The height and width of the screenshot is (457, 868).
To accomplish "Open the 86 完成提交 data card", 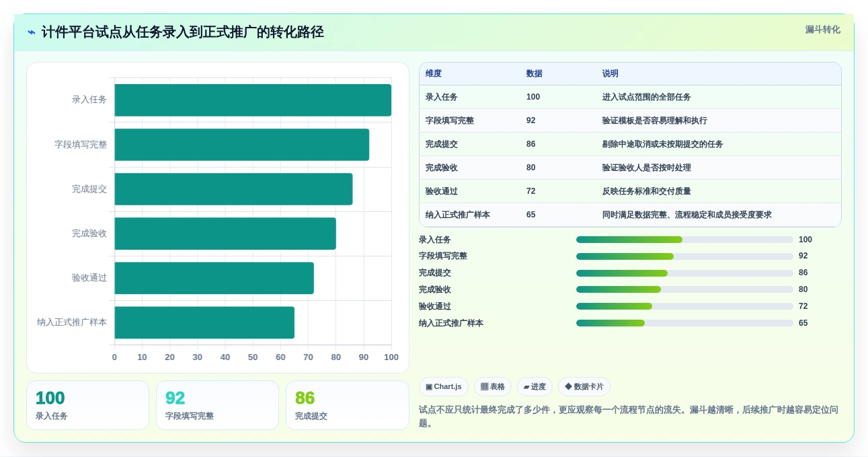I will pos(347,405).
